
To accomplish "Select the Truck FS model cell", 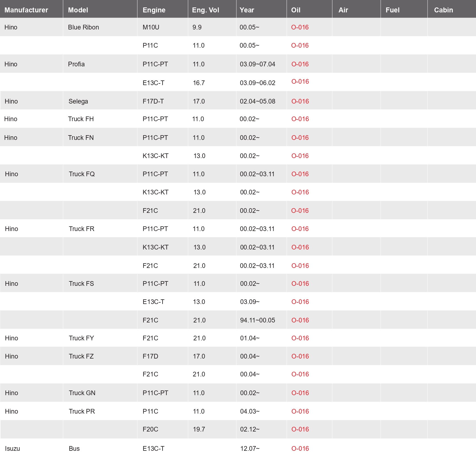I will 81,284.
